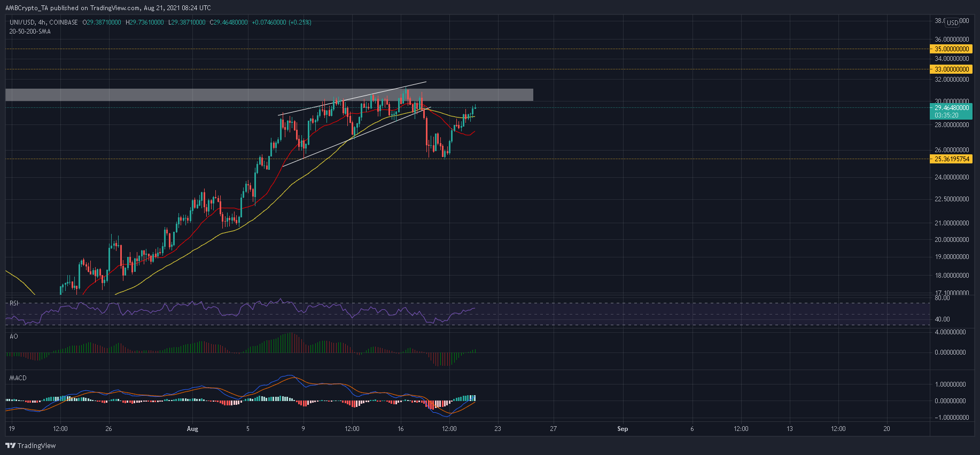Click the RSI 40.00 scale value
The height and width of the screenshot is (455, 980).
pos(942,319)
